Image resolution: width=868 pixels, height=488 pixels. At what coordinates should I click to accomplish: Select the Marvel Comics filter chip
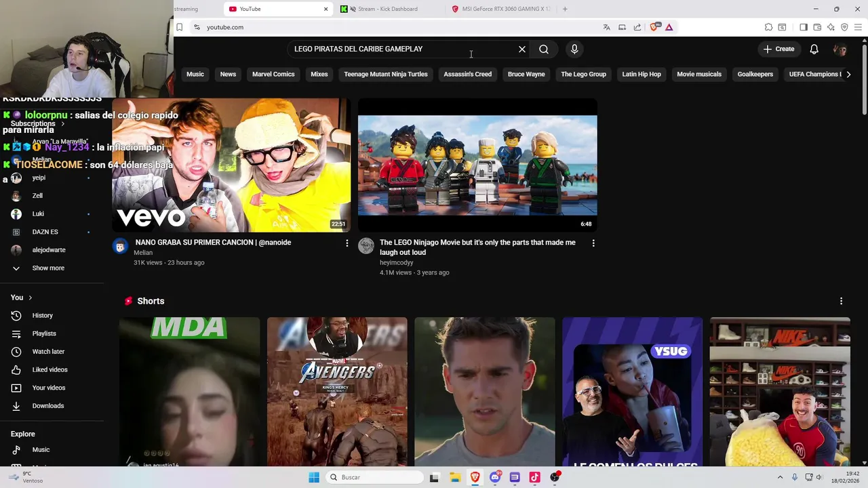[273, 74]
